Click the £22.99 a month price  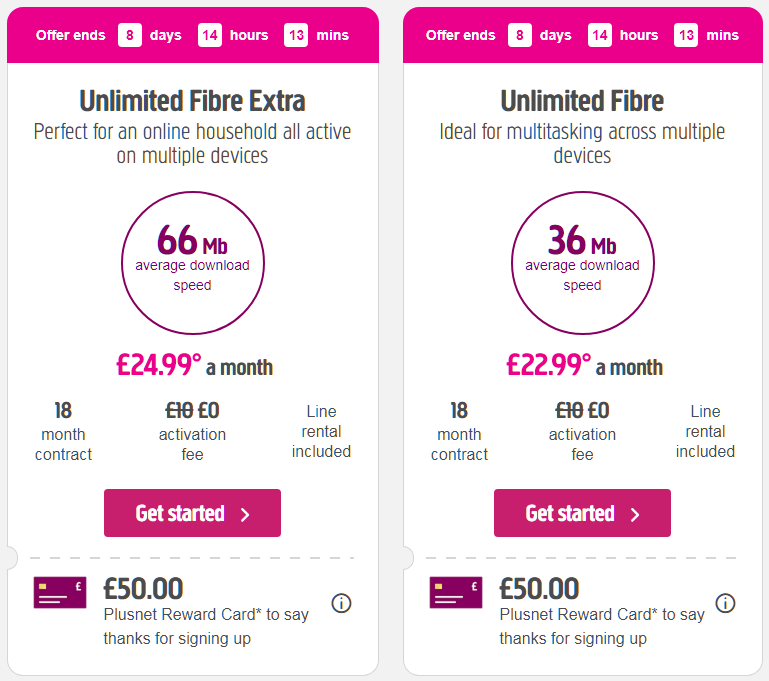[x=584, y=366]
